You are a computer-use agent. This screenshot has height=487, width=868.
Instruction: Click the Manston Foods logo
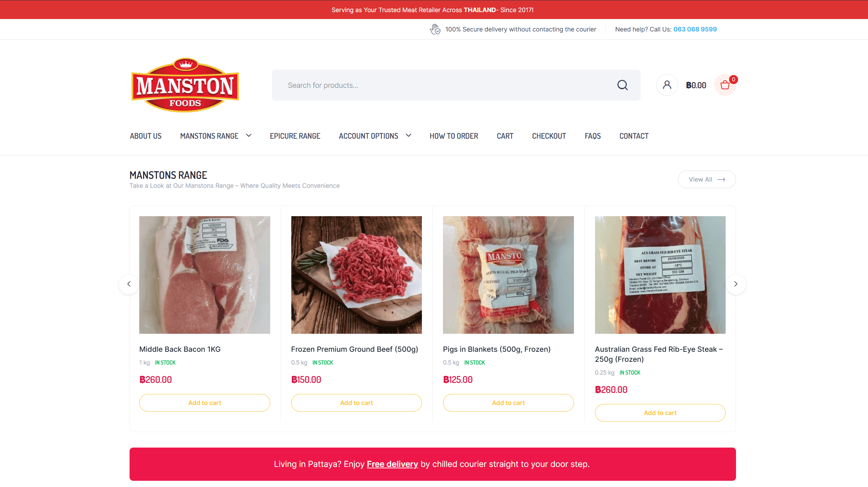click(185, 85)
